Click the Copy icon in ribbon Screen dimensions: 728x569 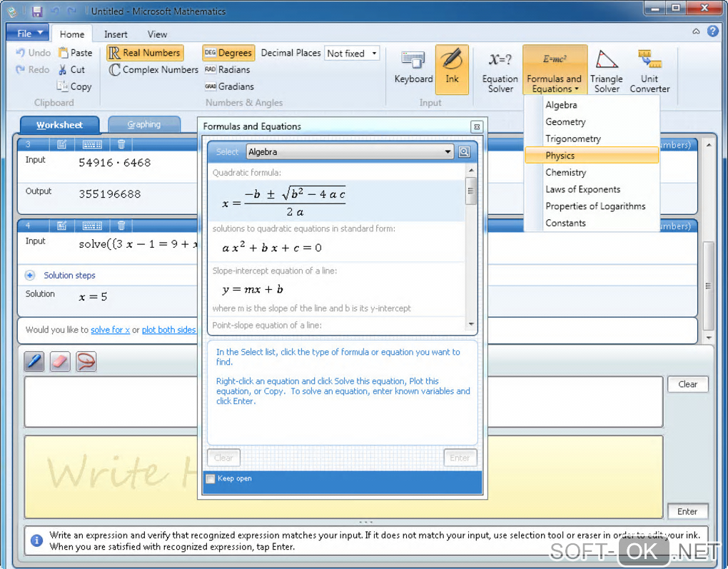tap(62, 86)
